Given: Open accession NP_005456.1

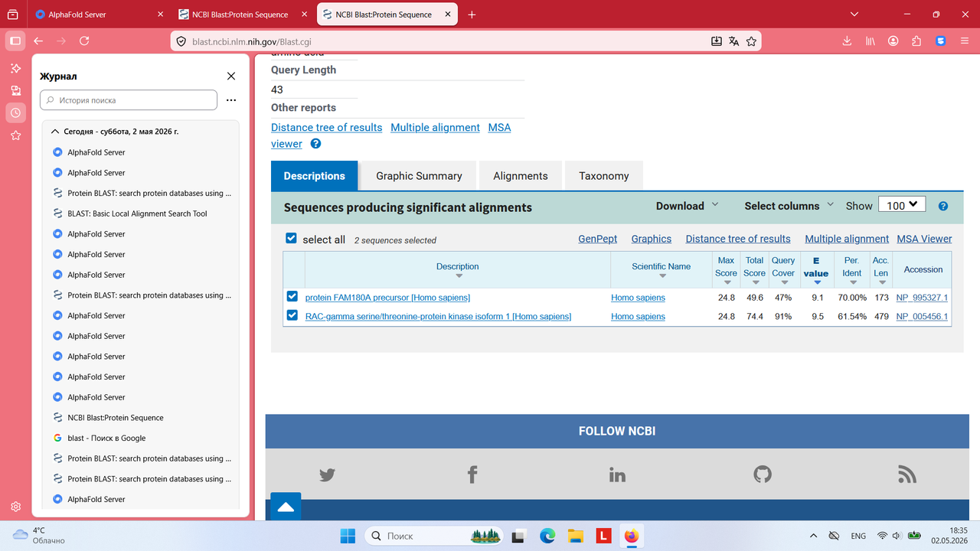Looking at the screenshot, I should tap(922, 316).
